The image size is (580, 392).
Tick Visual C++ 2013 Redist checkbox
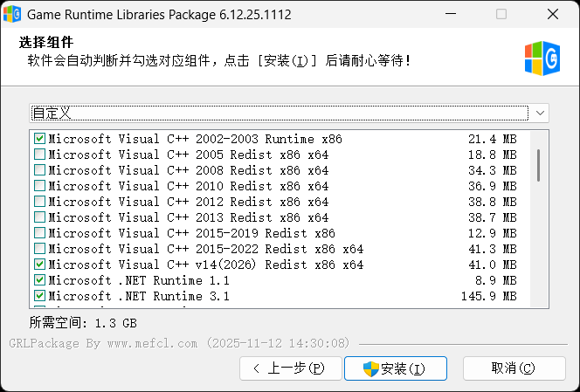(x=39, y=217)
